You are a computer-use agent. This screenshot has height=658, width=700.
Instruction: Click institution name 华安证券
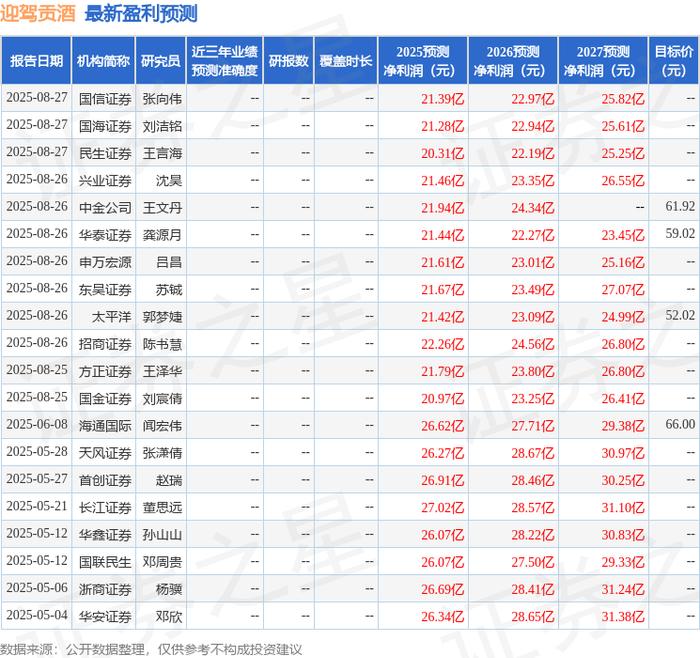(105, 616)
